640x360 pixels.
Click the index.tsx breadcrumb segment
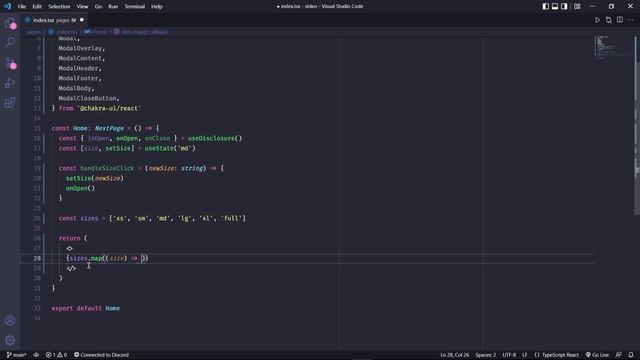point(63,31)
